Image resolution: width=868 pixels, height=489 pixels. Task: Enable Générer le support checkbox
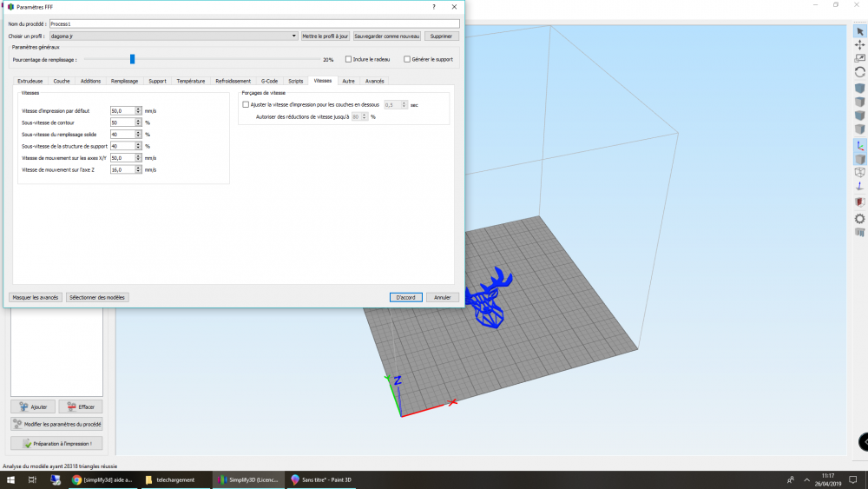(x=407, y=59)
